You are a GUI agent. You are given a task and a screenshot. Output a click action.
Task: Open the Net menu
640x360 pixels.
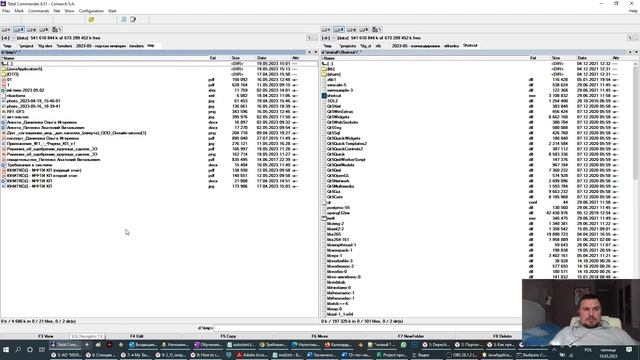tap(57, 11)
